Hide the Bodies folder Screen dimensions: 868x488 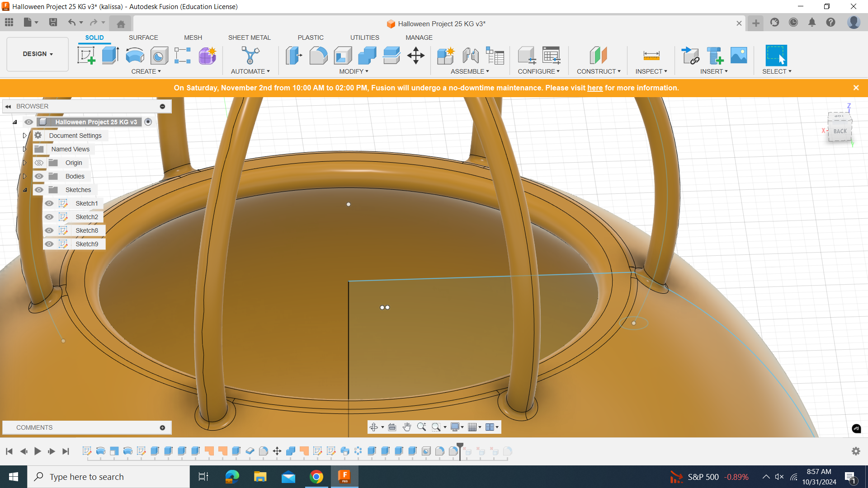pos(39,176)
